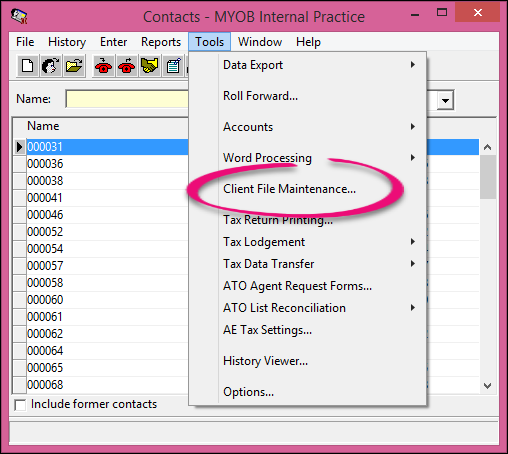Image resolution: width=508 pixels, height=454 pixels.
Task: Expand the ATO List Reconciliation submenu
Action: pos(307,308)
